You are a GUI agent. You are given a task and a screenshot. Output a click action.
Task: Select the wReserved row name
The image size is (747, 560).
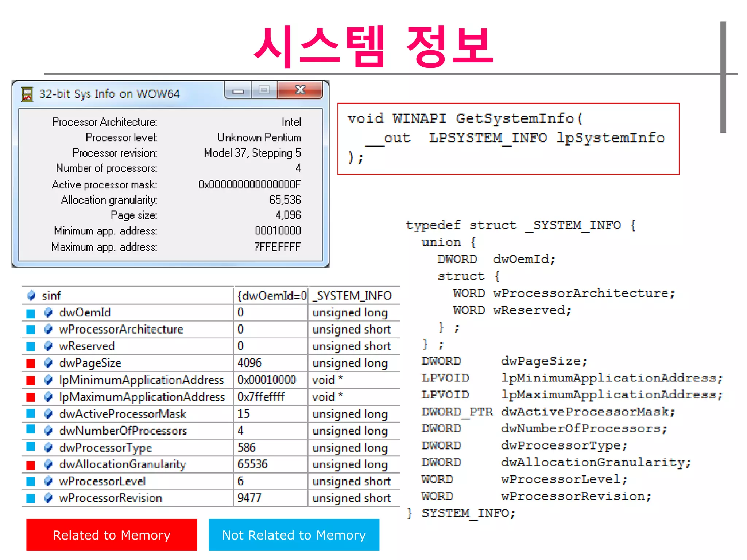(x=87, y=346)
